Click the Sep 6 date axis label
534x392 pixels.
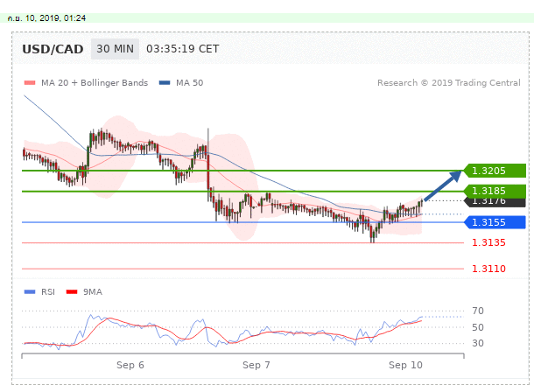tap(130, 365)
